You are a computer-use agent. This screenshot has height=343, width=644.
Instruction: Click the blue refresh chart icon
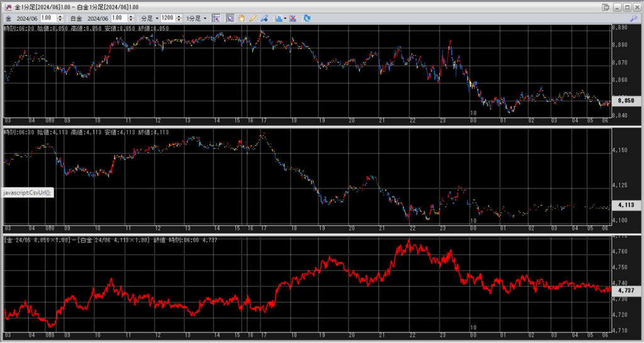307,18
